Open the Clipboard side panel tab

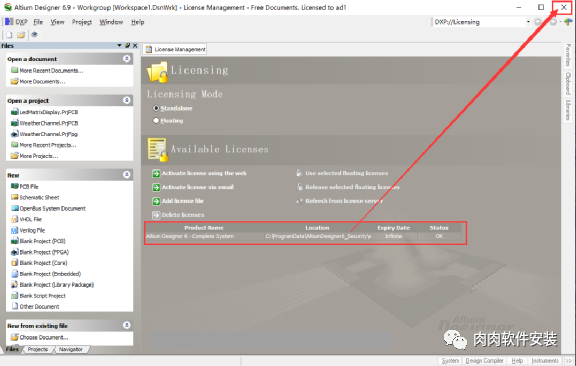568,83
